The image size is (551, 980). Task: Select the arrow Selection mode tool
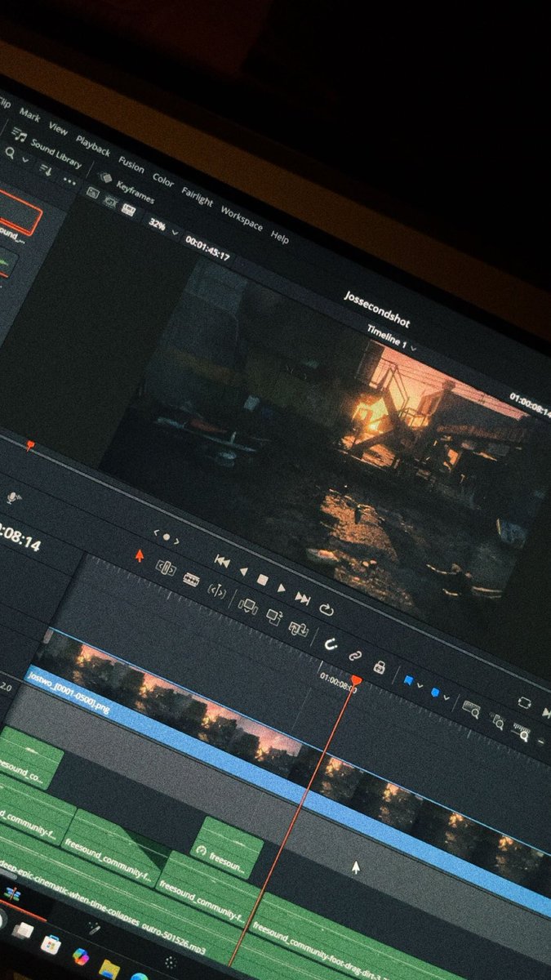coord(139,556)
